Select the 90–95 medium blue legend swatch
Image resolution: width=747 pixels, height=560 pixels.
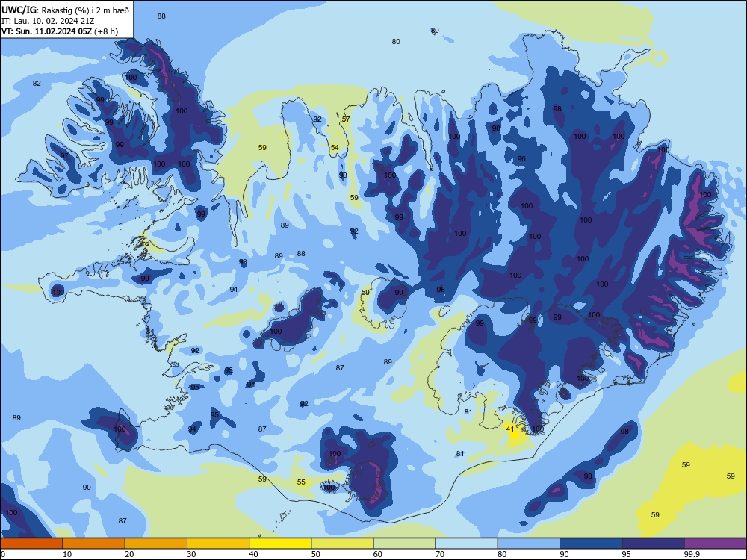(x=591, y=544)
